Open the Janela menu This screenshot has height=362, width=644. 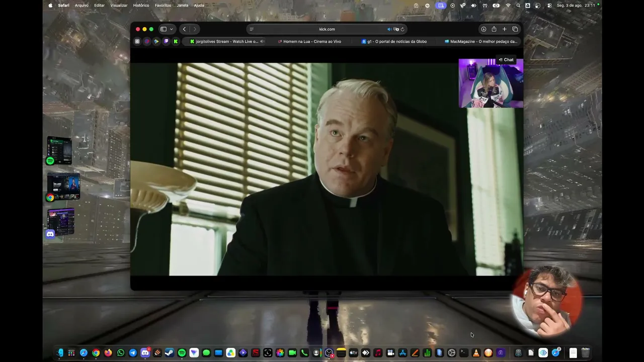183,6
